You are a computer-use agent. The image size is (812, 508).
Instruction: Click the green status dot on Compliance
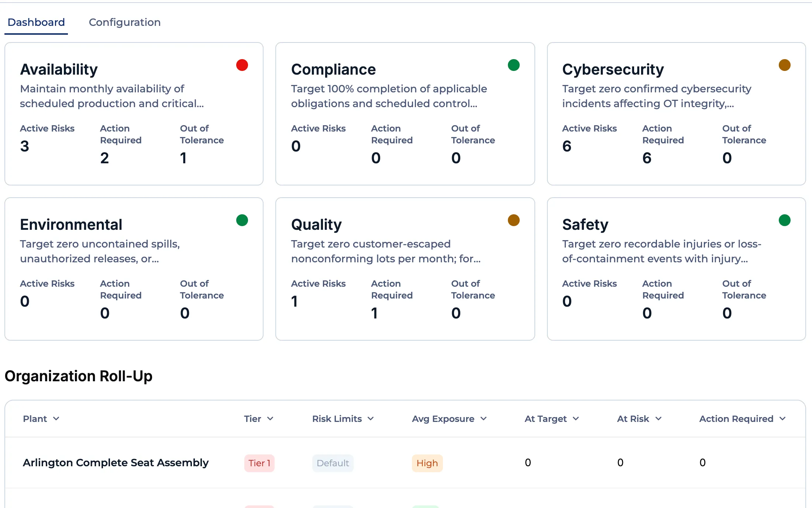pos(514,65)
